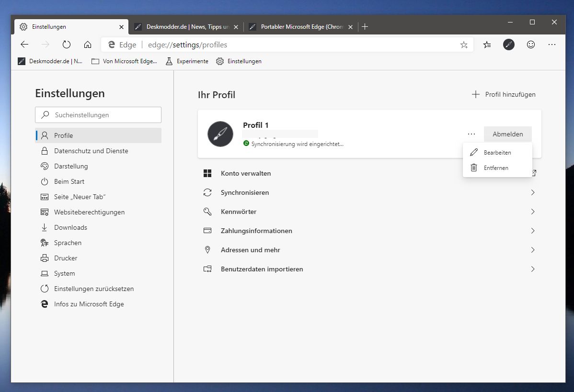Open Einstellungen zurücksetzen in the sidebar
Viewport: 574px width, 392px height.
[98, 289]
